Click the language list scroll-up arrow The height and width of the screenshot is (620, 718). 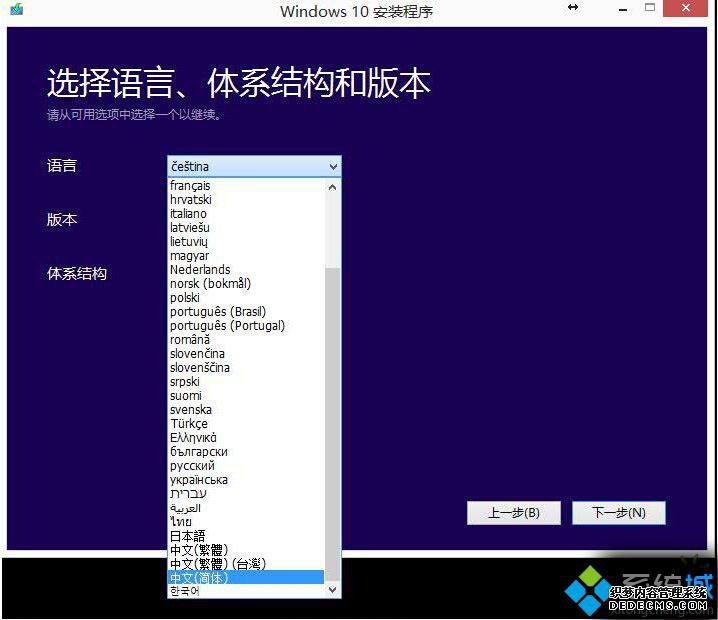pos(333,187)
